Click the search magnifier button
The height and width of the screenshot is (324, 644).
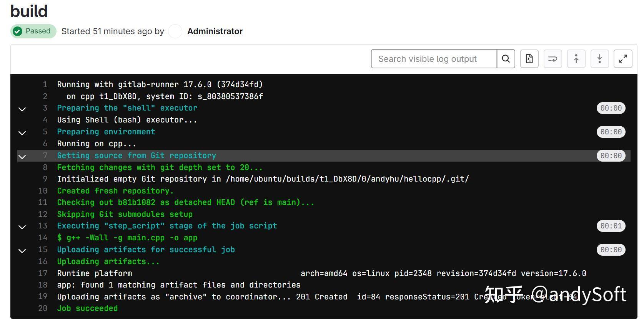pos(506,59)
